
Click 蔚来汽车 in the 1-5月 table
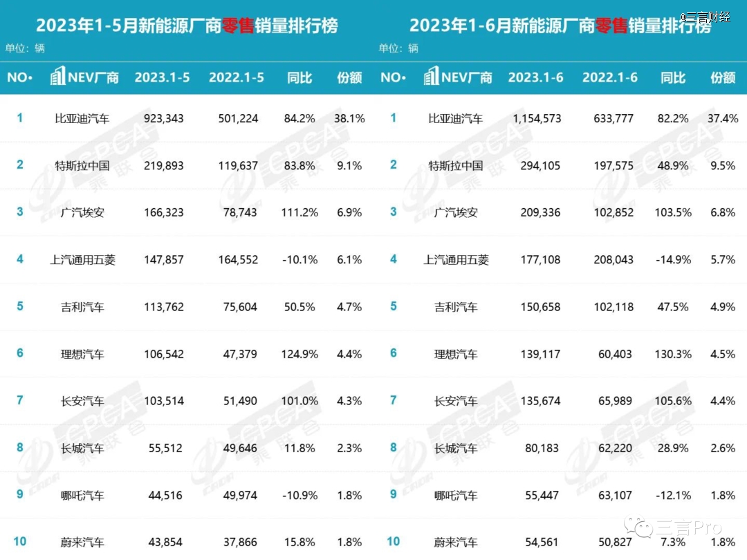coord(82,543)
